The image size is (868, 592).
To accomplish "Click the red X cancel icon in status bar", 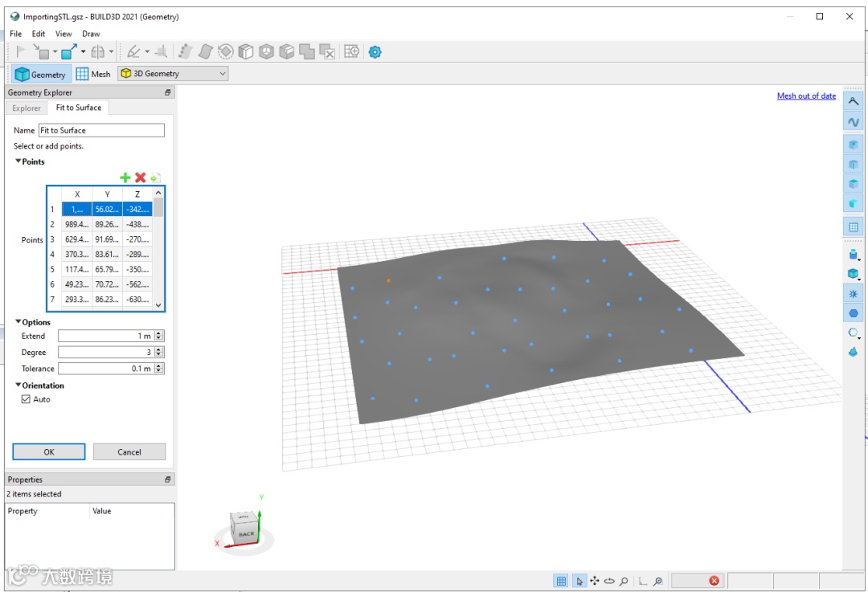I will click(714, 581).
